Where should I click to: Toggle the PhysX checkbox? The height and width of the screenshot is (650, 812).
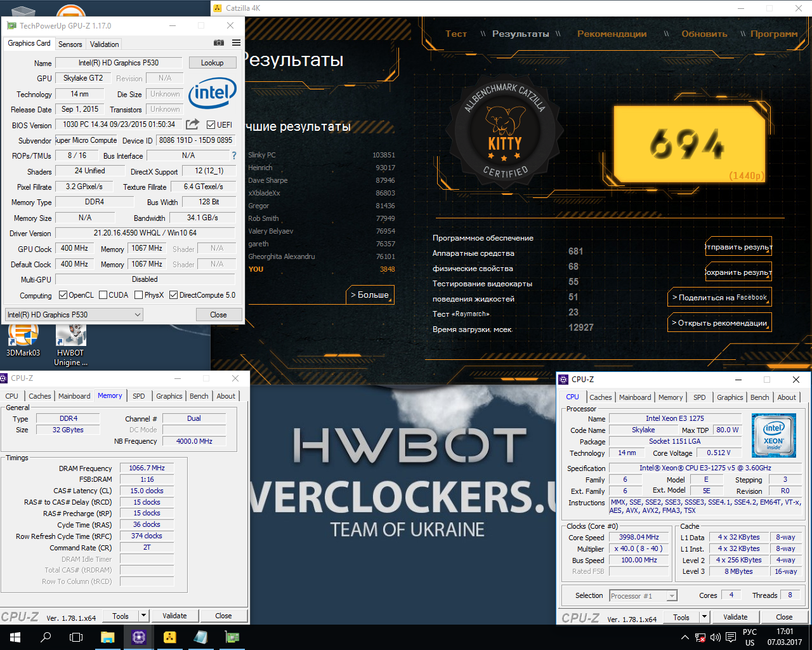click(138, 295)
